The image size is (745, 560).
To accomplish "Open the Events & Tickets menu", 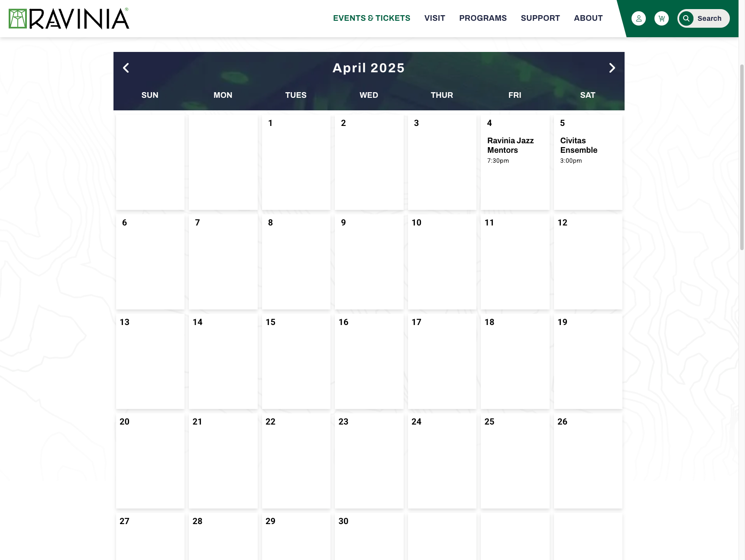I will (x=372, y=18).
